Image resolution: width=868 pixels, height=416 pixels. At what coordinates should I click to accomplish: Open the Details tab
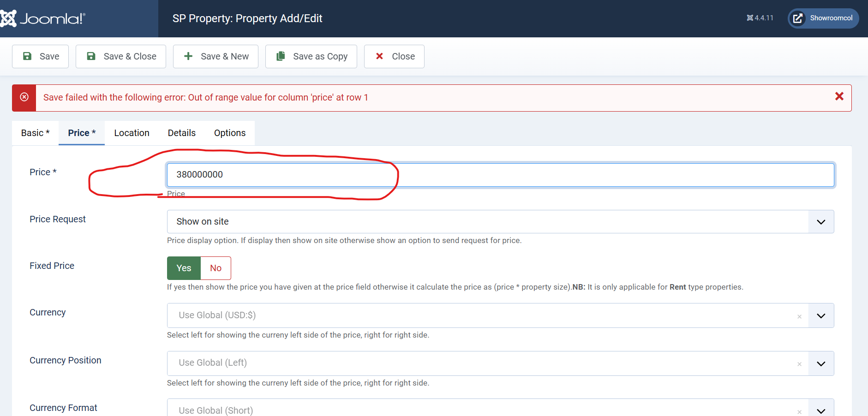pos(181,133)
